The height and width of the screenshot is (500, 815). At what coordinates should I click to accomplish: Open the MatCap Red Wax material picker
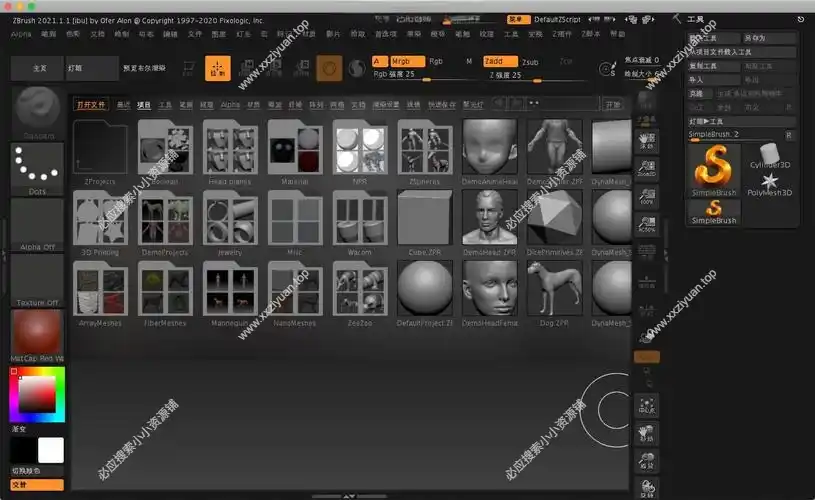click(x=36, y=333)
